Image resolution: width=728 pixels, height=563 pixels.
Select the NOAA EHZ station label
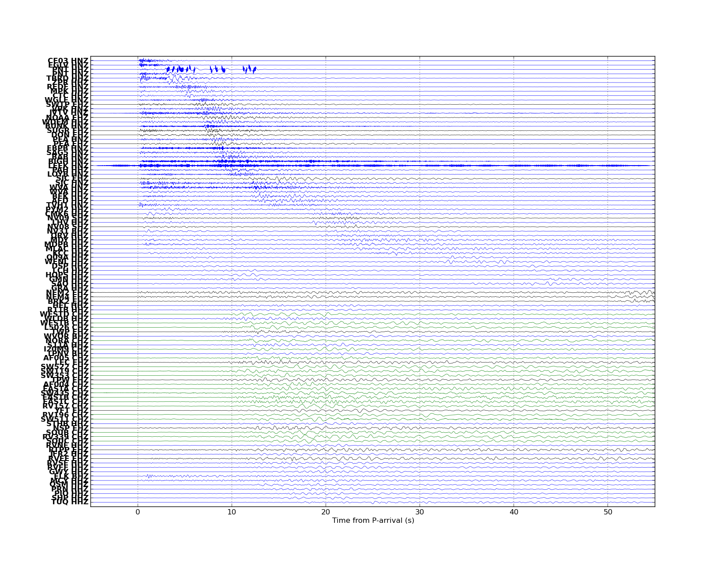tap(67, 117)
